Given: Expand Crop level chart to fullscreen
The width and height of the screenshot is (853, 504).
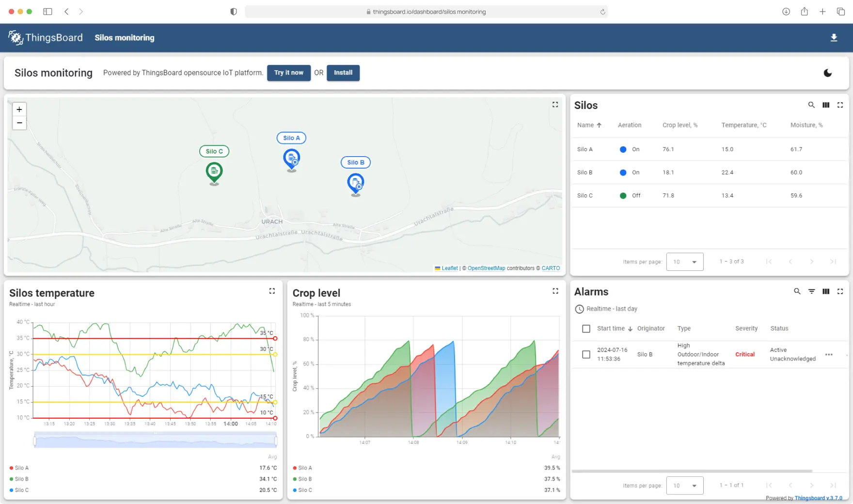Looking at the screenshot, I should point(555,291).
